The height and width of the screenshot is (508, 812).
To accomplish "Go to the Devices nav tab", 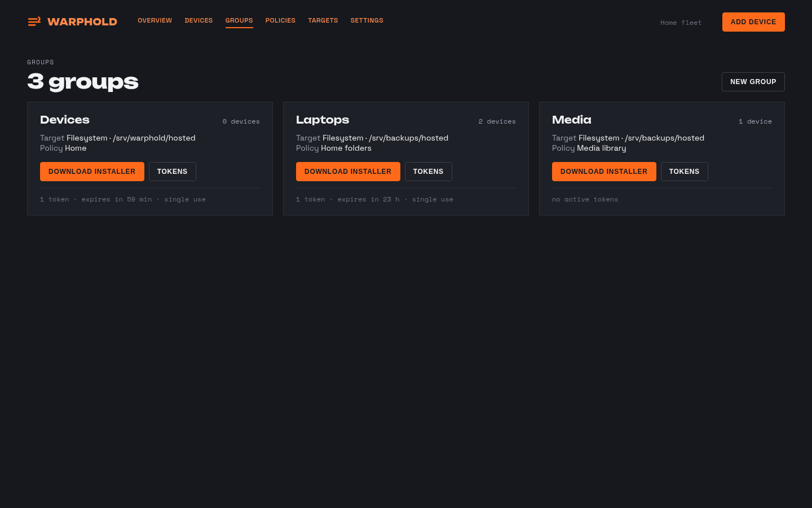I will [199, 20].
